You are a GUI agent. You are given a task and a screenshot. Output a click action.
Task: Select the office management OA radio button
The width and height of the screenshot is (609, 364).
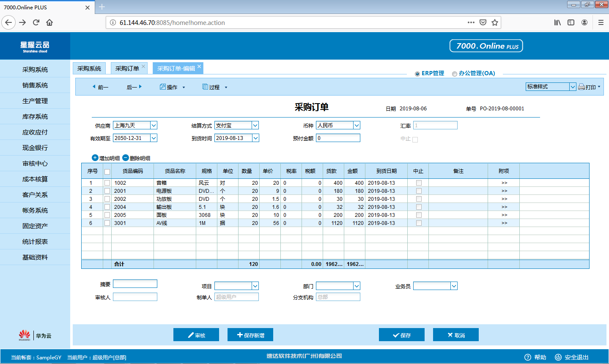coord(455,74)
